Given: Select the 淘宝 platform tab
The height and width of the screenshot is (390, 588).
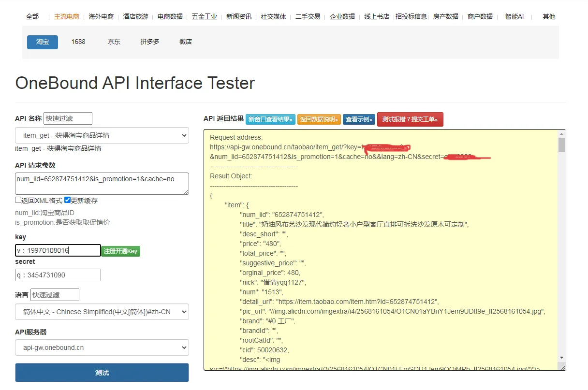Looking at the screenshot, I should 43,42.
